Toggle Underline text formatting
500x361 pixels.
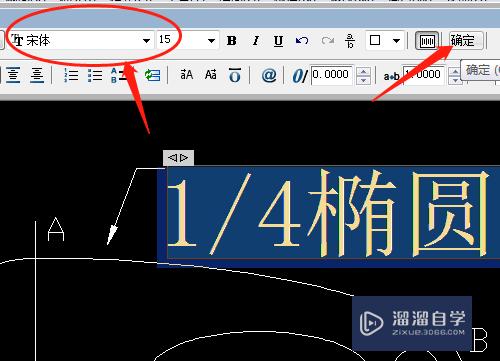[x=278, y=41]
